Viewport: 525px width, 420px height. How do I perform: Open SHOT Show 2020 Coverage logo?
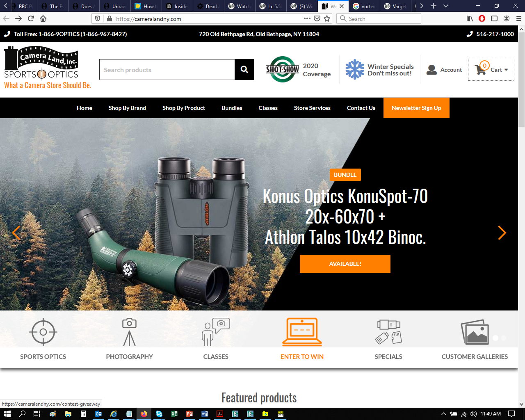pyautogui.click(x=283, y=69)
